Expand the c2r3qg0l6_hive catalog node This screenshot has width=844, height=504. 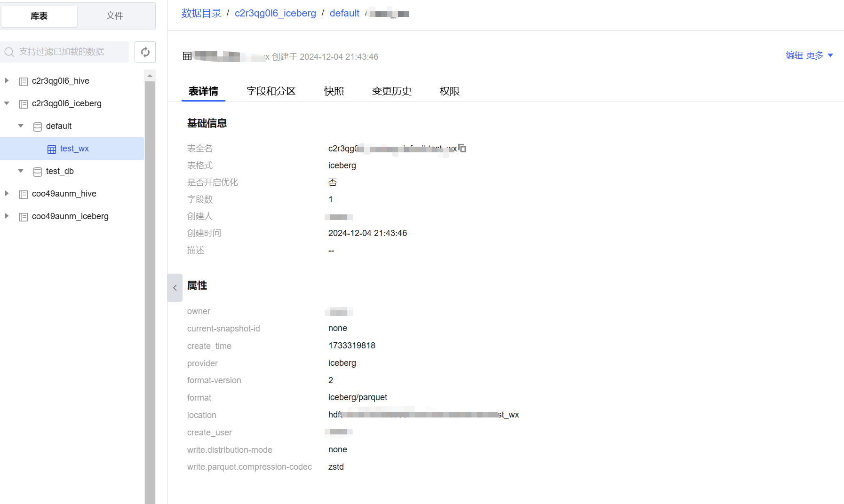tap(7, 81)
